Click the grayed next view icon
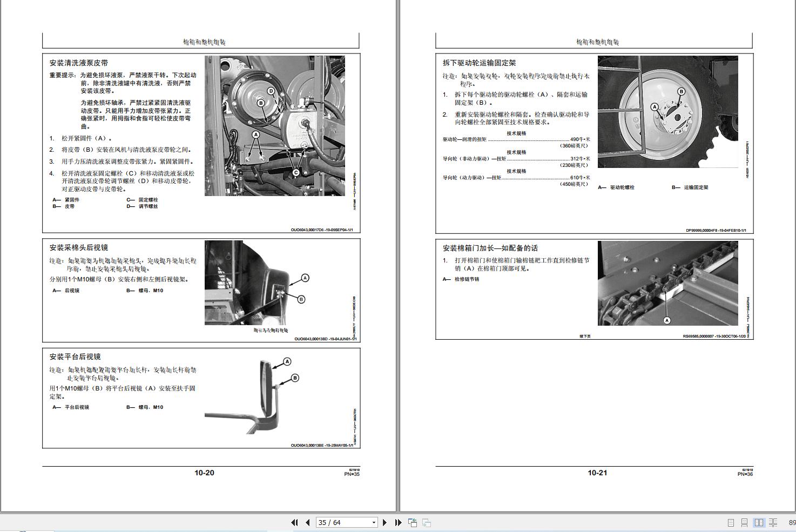 pyautogui.click(x=427, y=522)
